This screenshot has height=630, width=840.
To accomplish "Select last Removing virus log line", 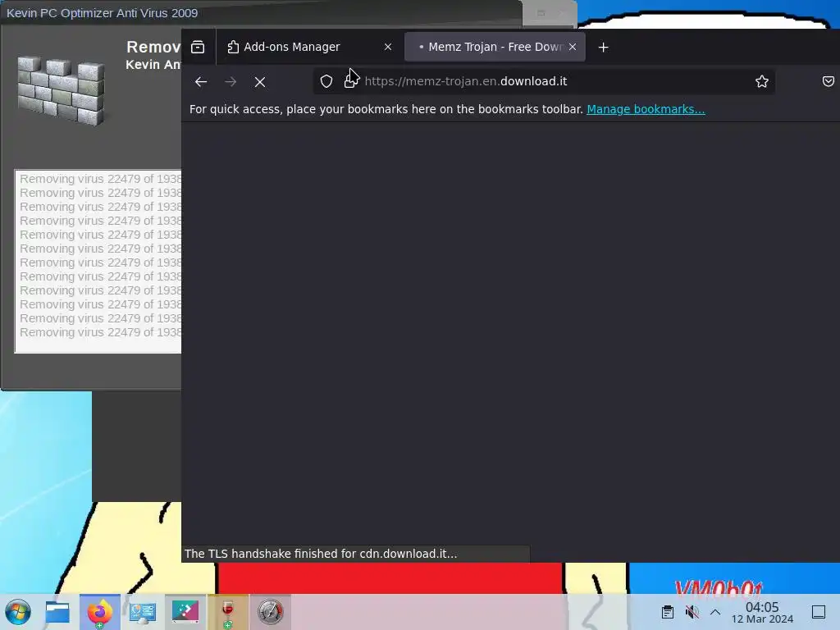I will [x=100, y=332].
